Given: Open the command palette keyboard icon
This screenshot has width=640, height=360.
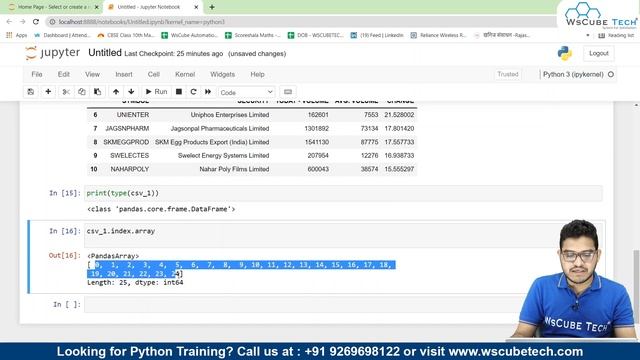Looking at the screenshot, I should click(x=288, y=92).
